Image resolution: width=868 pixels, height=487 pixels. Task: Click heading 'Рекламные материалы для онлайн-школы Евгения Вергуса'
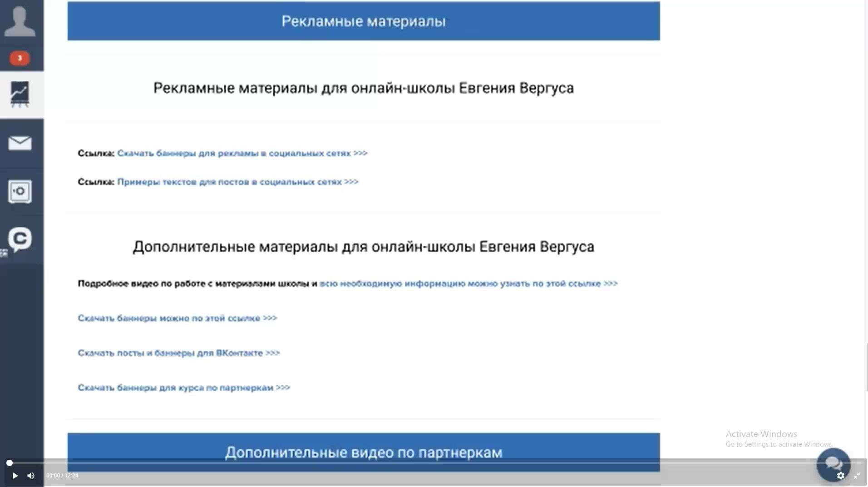click(364, 88)
